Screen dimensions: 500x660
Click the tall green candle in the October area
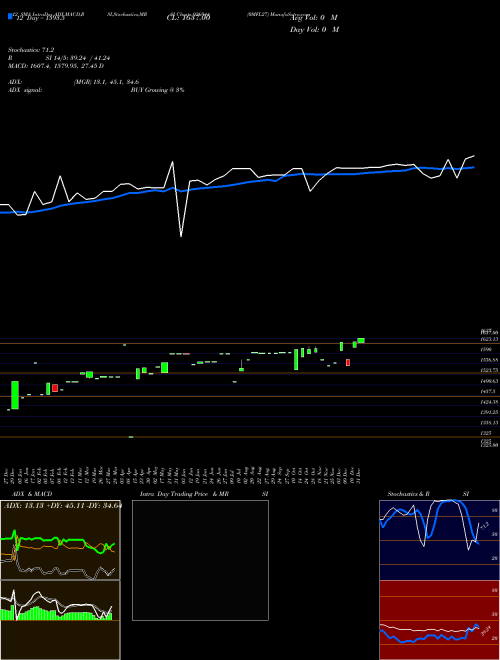coord(296,359)
